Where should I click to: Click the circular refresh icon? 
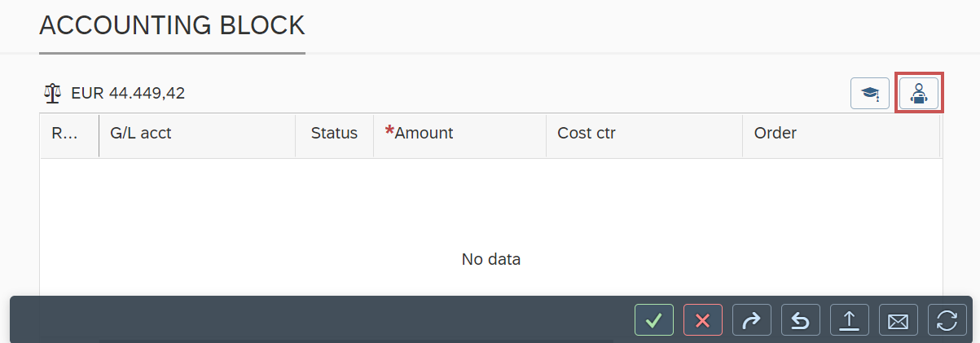[947, 320]
